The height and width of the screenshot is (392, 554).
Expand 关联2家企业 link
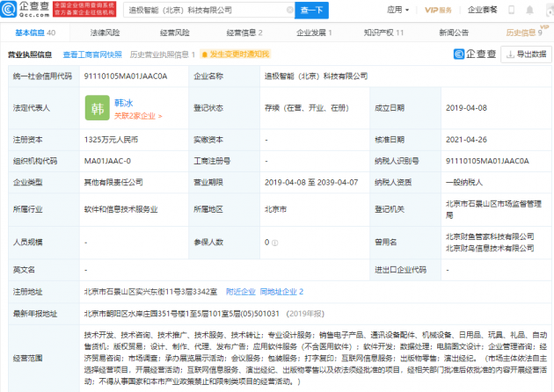pos(138,116)
